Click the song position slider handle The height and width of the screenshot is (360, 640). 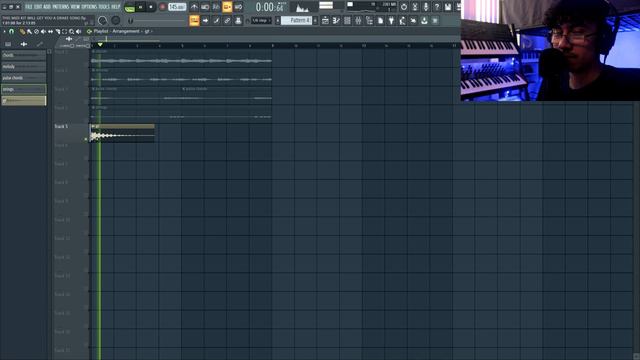131,20
